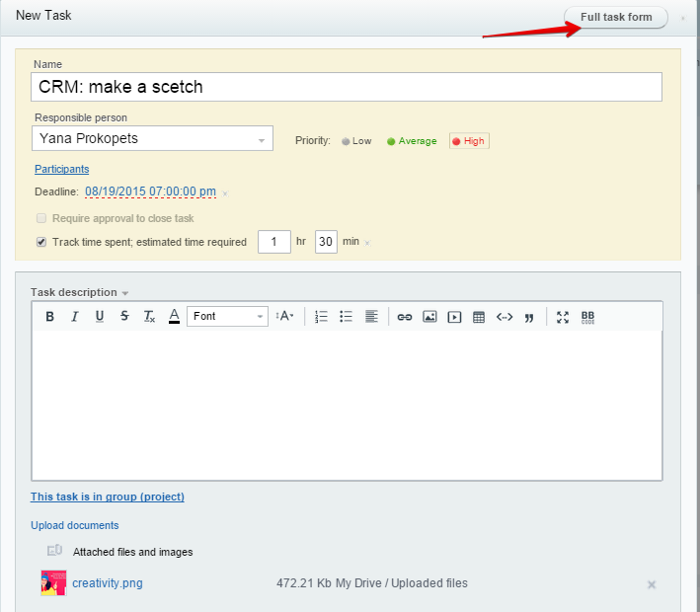Open the Font dropdown

click(227, 317)
